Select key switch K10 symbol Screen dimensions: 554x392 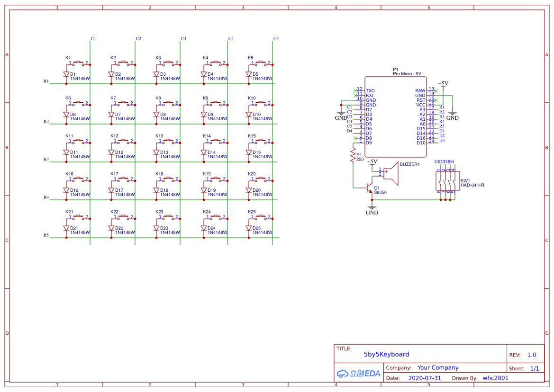261,104
